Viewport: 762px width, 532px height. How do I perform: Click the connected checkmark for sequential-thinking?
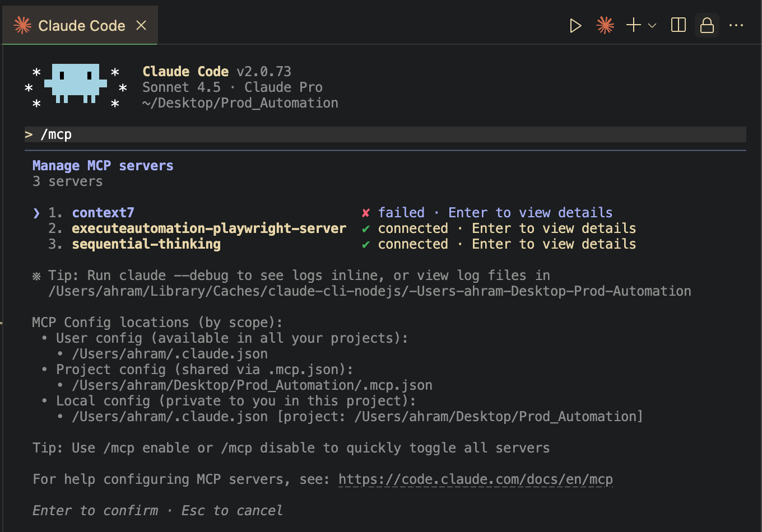pos(366,244)
